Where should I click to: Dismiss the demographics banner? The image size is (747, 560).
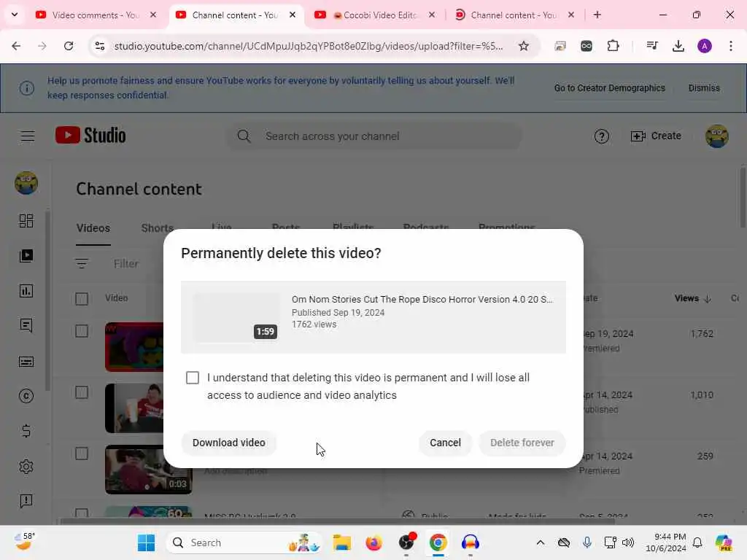coord(704,88)
